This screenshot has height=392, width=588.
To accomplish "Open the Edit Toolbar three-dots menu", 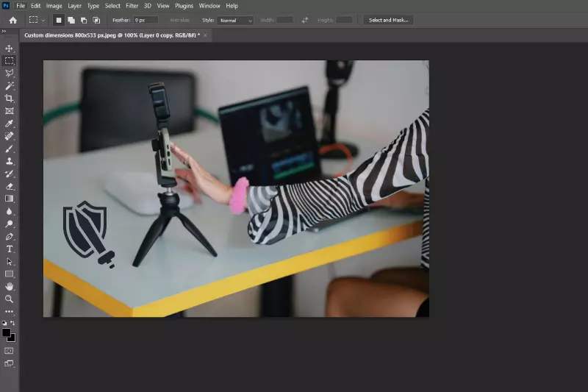I will coord(9,311).
